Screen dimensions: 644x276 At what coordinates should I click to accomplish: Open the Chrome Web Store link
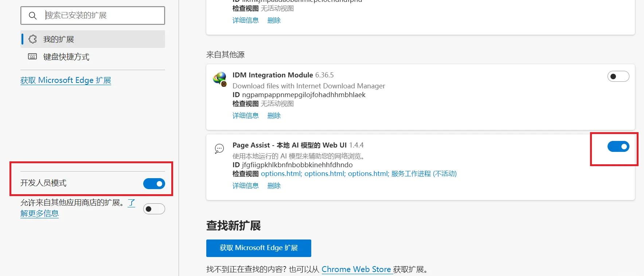tap(356, 269)
